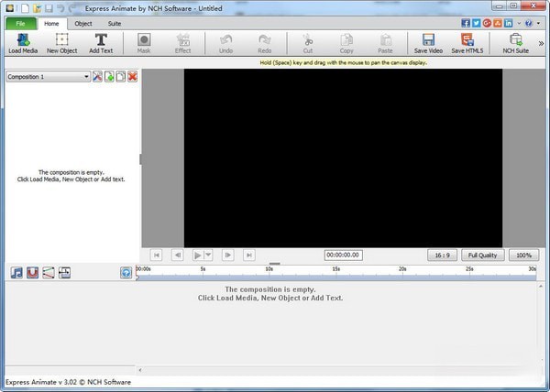Click the Save Video icon
550x392 pixels.
click(428, 43)
